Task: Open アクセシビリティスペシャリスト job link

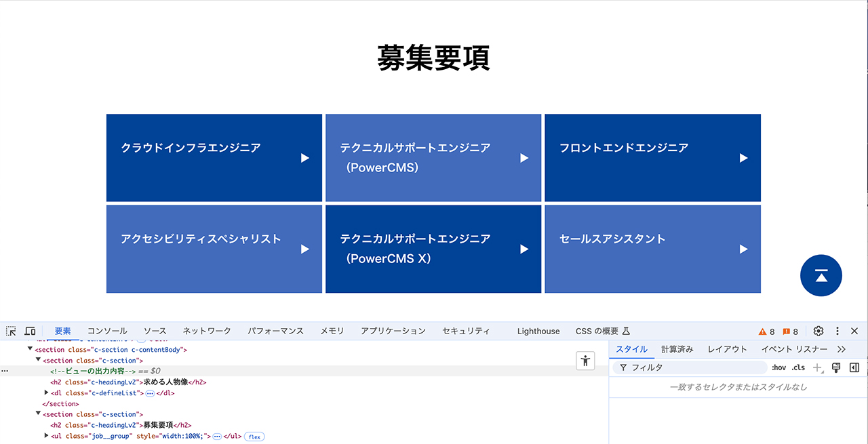Action: [x=214, y=249]
